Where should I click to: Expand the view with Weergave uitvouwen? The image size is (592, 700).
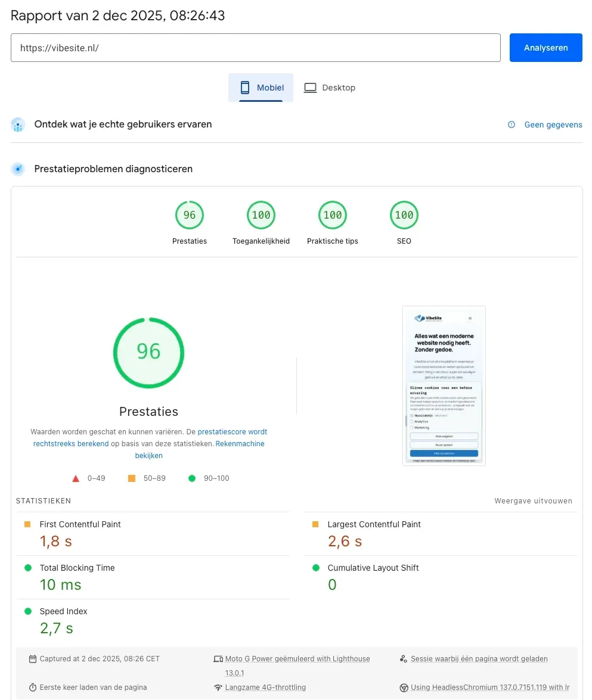click(x=533, y=501)
